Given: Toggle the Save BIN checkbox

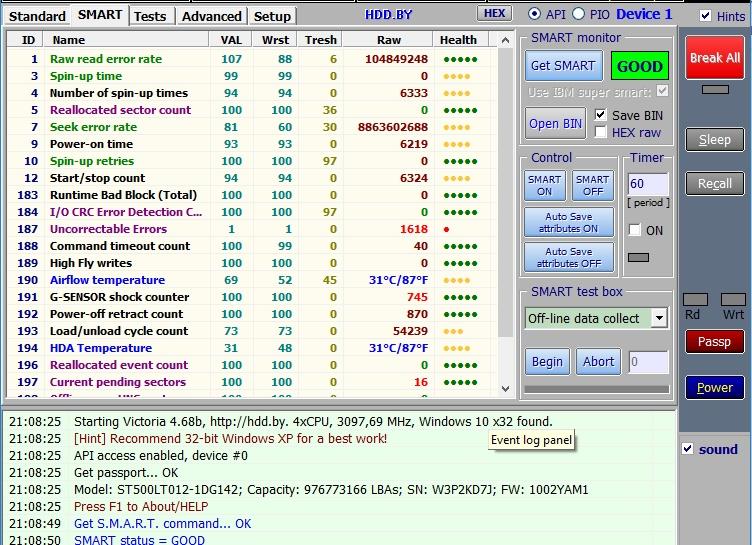Looking at the screenshot, I should pyautogui.click(x=600, y=115).
